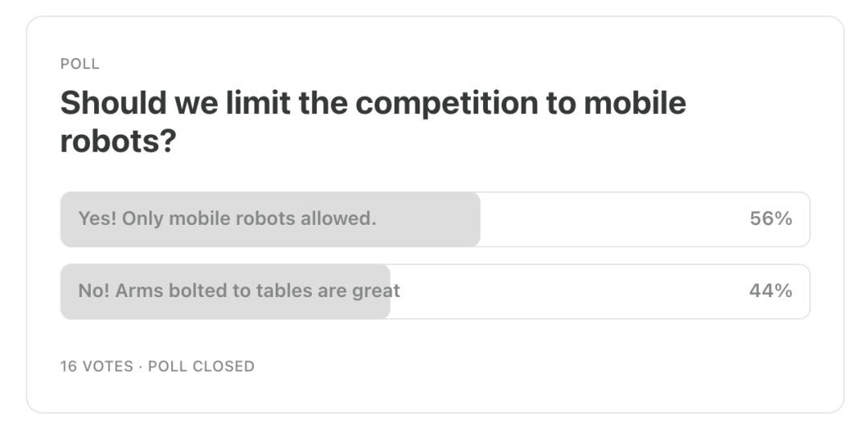
Task: Click the poll question heading text
Action: point(373,104)
